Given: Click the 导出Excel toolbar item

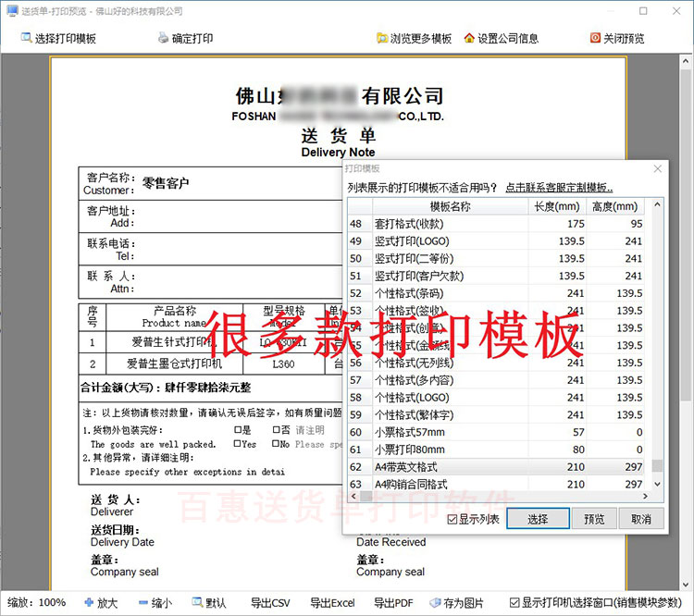Looking at the screenshot, I should (x=332, y=602).
